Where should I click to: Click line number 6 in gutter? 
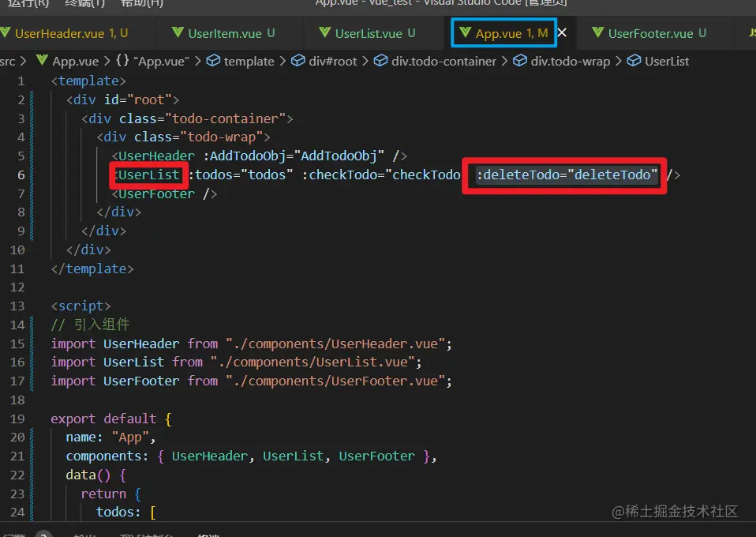[x=21, y=175]
